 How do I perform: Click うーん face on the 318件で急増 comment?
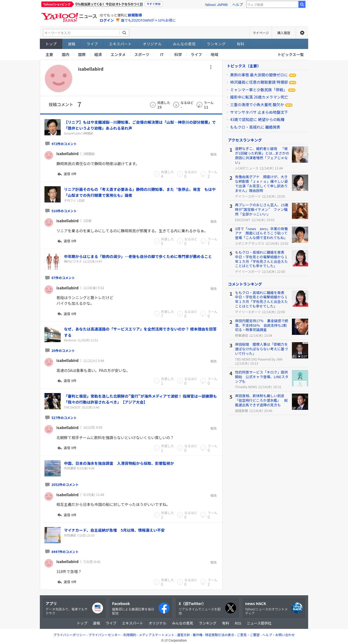coord(203,582)
